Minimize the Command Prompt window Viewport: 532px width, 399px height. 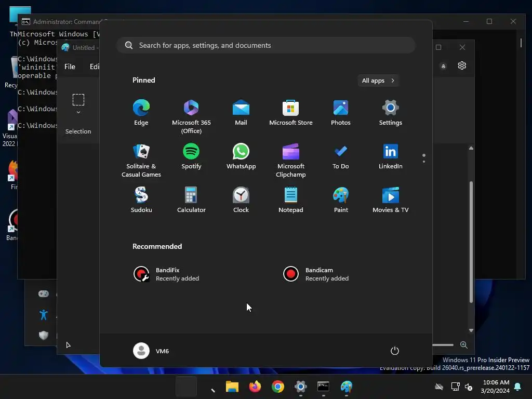(466, 21)
